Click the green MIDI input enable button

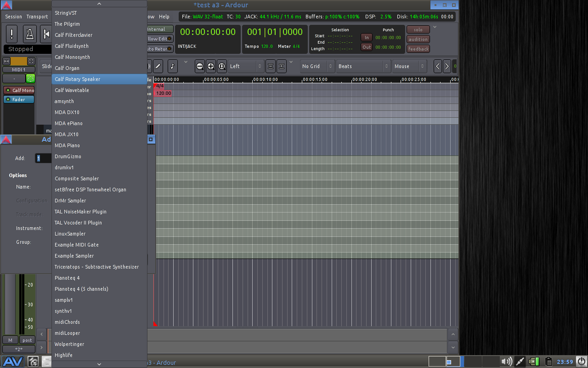(x=30, y=78)
